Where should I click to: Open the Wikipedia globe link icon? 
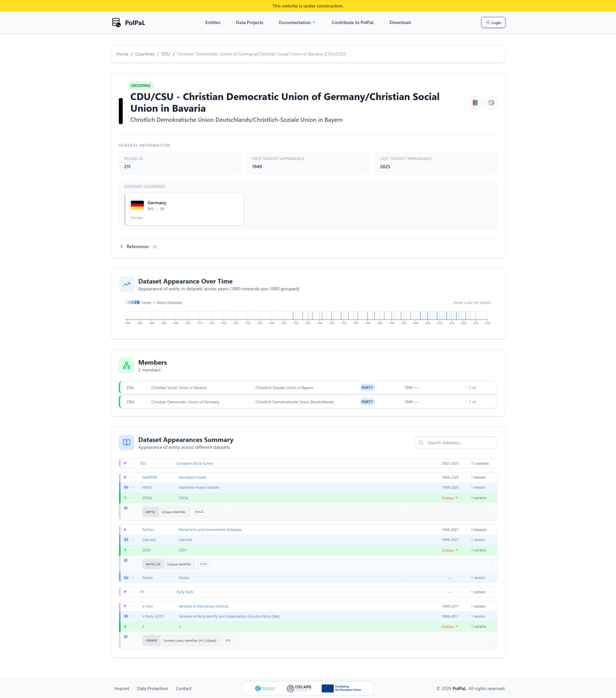[491, 103]
